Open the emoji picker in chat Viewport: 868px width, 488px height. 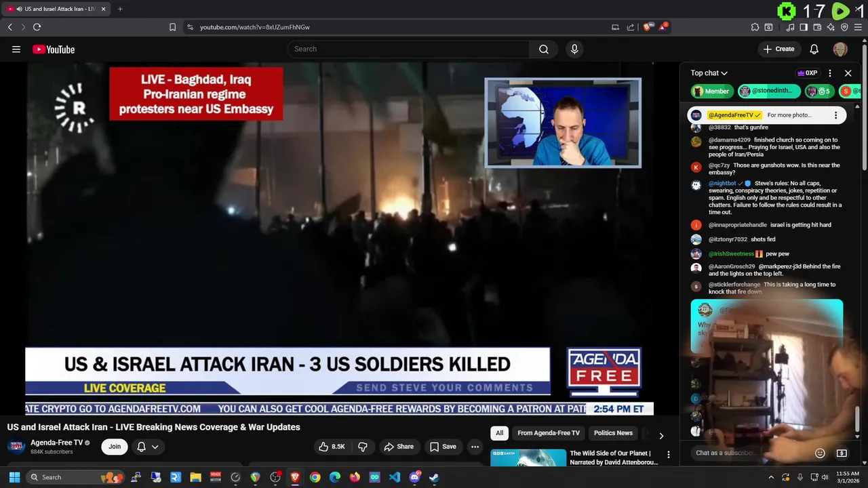click(820, 453)
